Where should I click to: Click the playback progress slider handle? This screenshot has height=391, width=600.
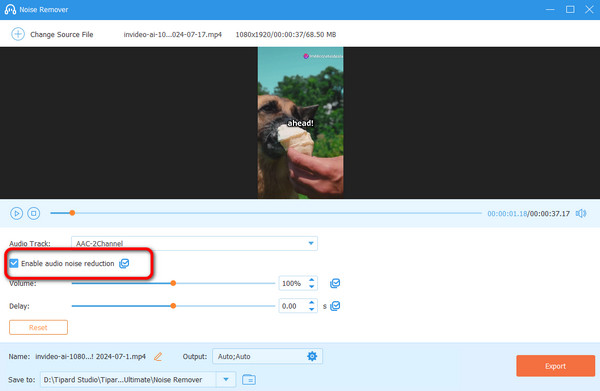coord(72,213)
